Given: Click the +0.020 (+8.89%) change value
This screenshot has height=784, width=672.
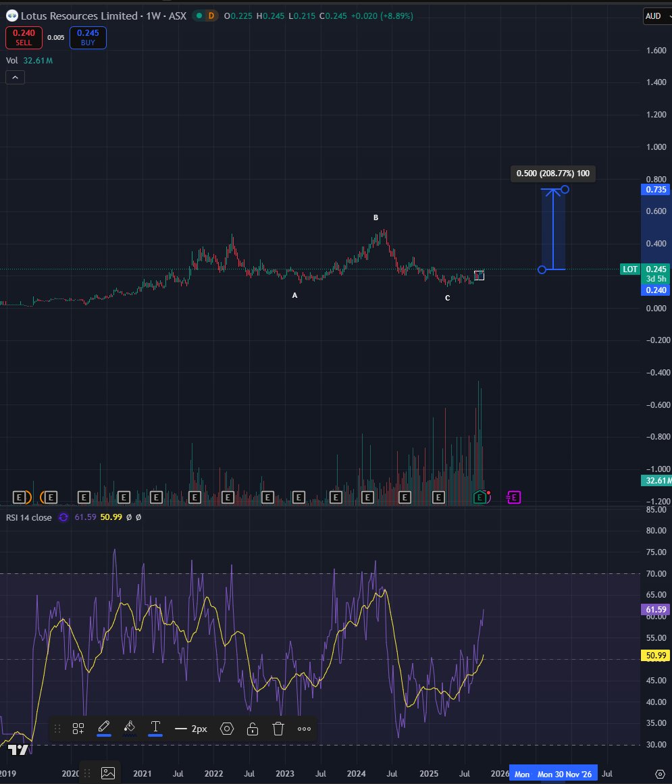Looking at the screenshot, I should 382,16.
